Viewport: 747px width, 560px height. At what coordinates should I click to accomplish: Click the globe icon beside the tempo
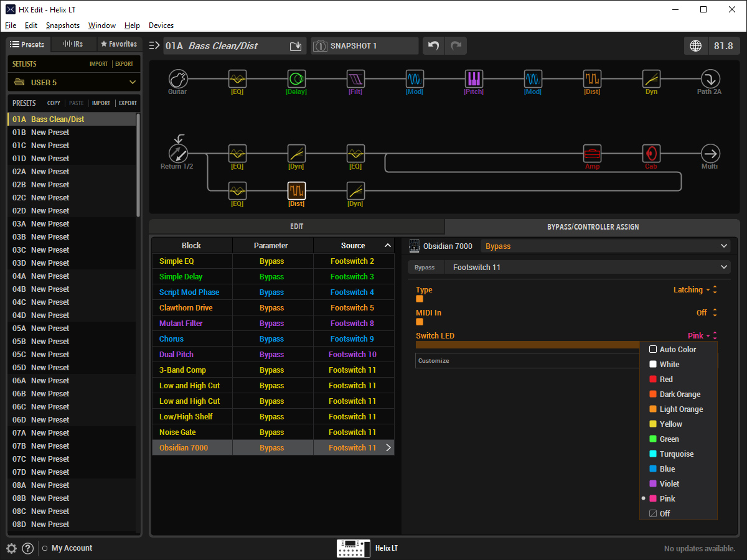click(696, 46)
